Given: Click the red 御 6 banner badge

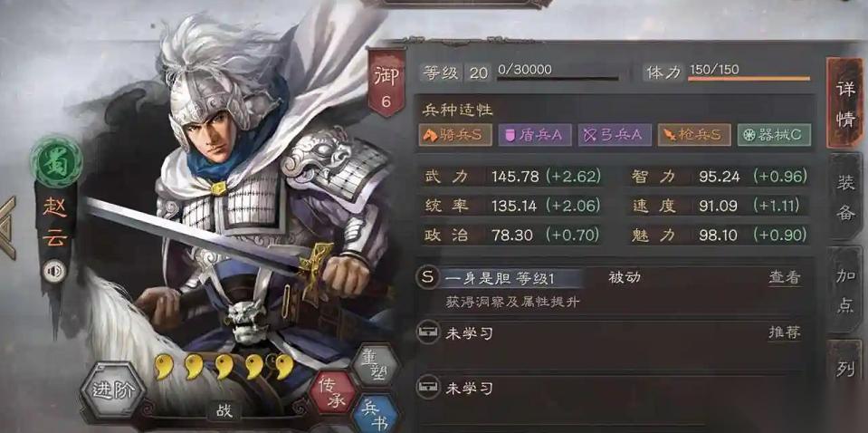Looking at the screenshot, I should (386, 82).
